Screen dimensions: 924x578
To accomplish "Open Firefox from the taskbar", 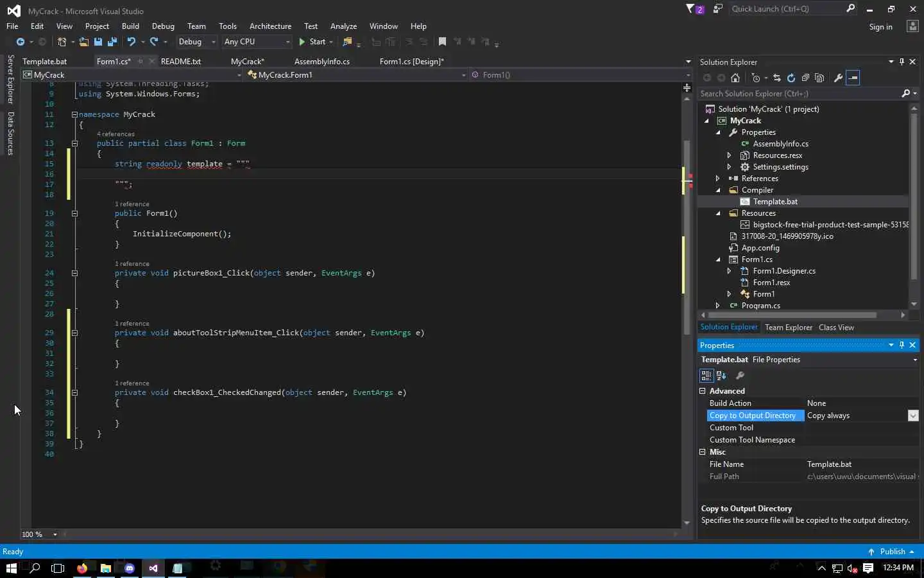I will point(82,568).
